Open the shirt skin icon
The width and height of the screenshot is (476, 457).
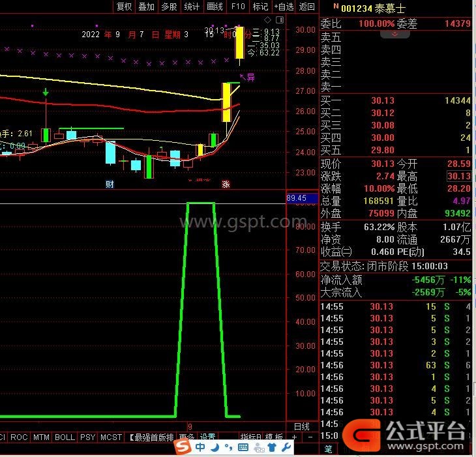pos(272,447)
